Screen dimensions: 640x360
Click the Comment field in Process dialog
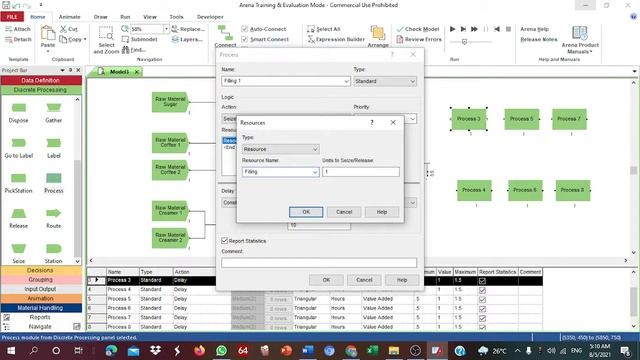coord(319,262)
